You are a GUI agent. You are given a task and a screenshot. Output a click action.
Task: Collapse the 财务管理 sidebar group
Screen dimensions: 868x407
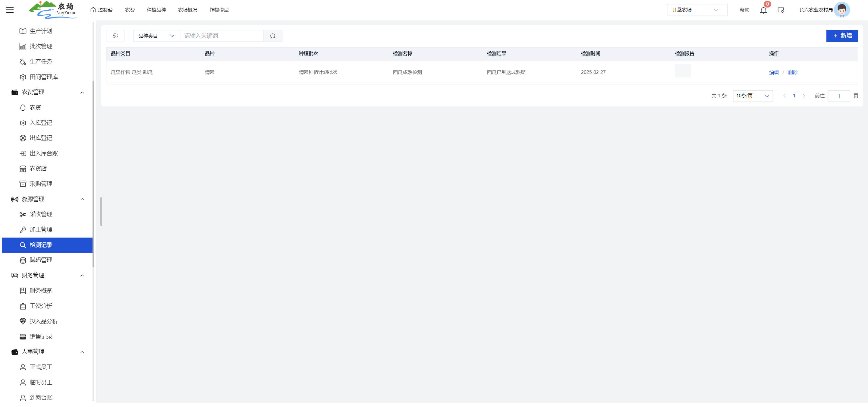(x=82, y=276)
